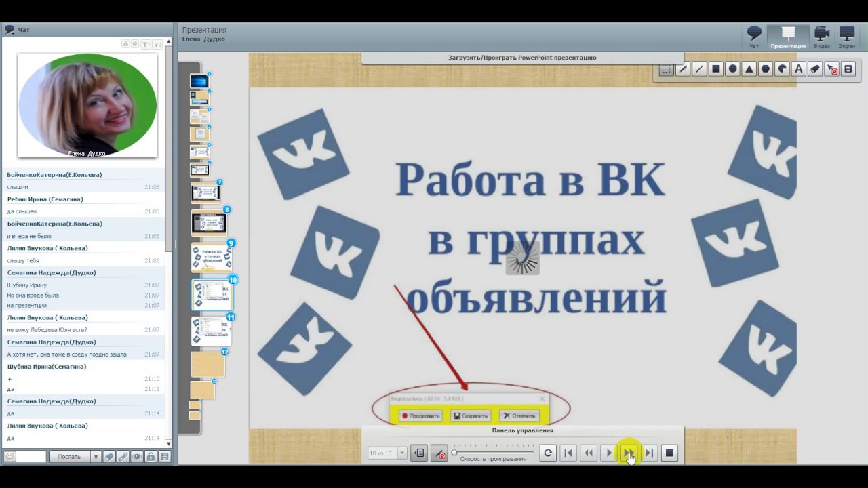Click chat name Шубина Ирина(Семагина)
868x488 pixels.
tap(47, 367)
